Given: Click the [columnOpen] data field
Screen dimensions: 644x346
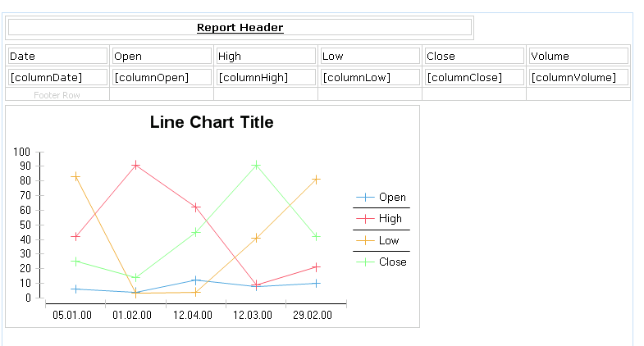Looking at the screenshot, I should [162, 77].
